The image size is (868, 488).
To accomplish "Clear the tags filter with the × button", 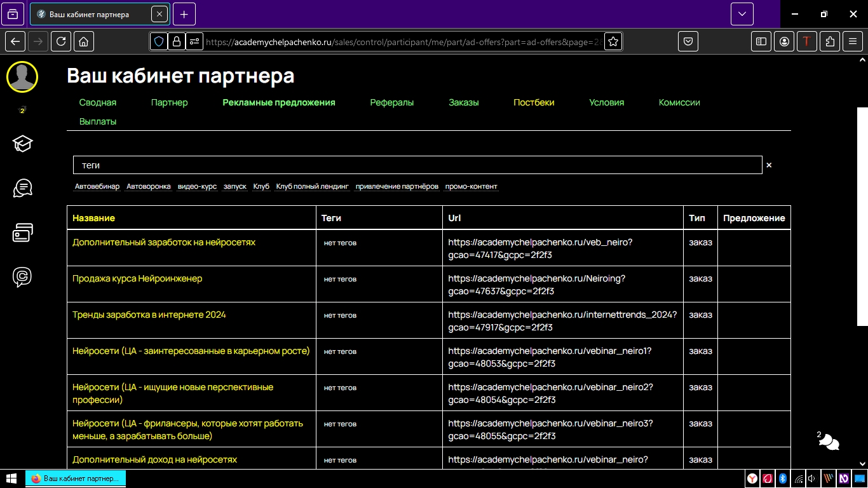I will click(x=769, y=165).
